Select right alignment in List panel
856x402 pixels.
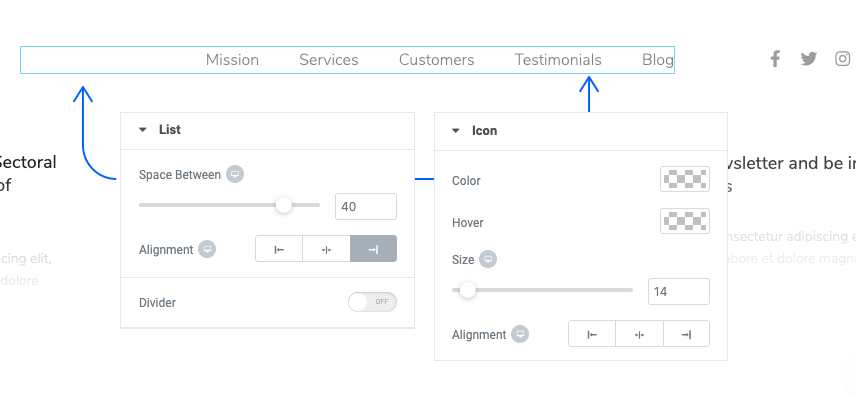tap(373, 249)
